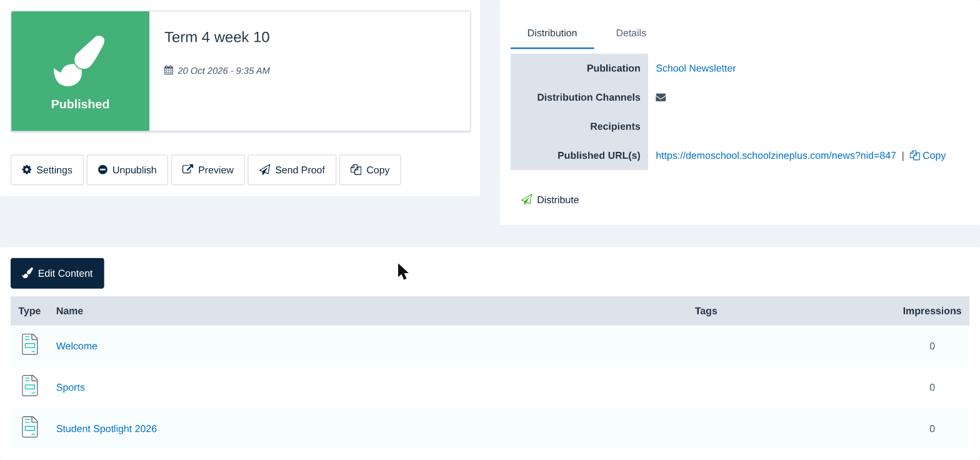
Task: Open the Welcome article link
Action: (77, 346)
